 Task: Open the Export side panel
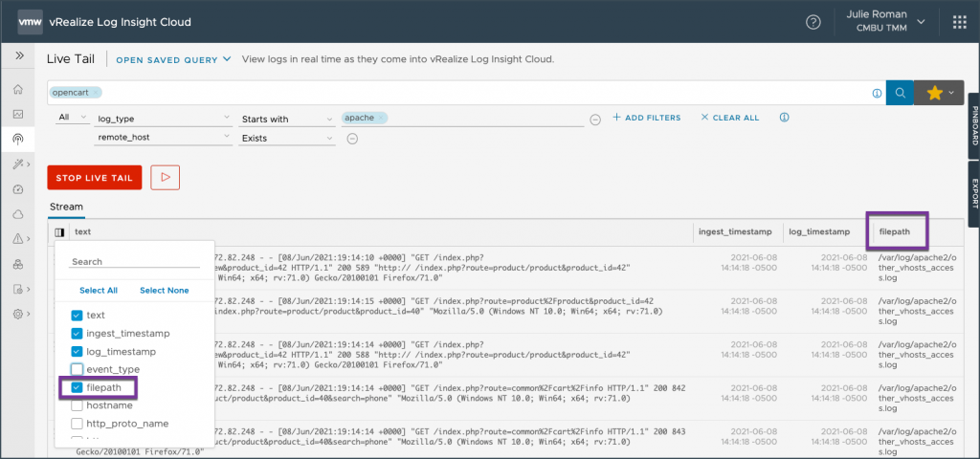click(974, 193)
